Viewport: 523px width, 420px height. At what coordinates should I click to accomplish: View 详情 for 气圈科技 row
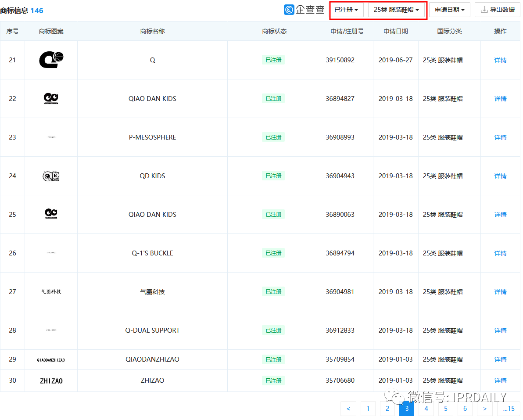click(x=500, y=292)
